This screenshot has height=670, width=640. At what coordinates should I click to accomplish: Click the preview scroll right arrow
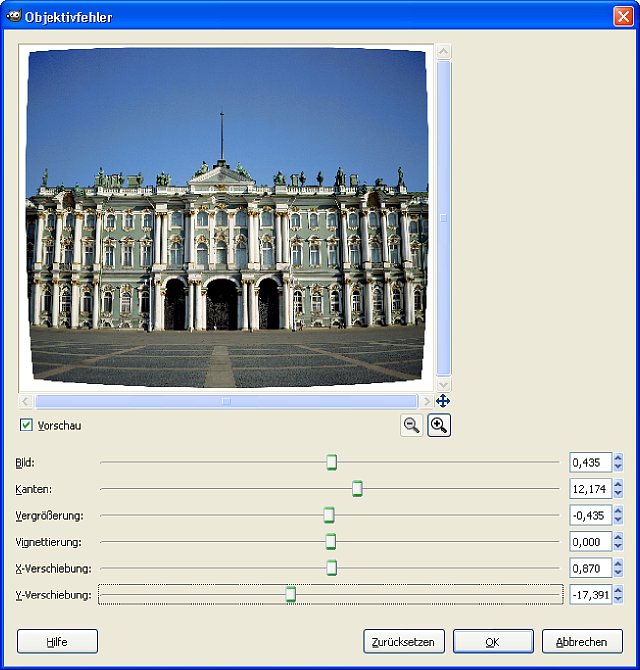[x=426, y=401]
